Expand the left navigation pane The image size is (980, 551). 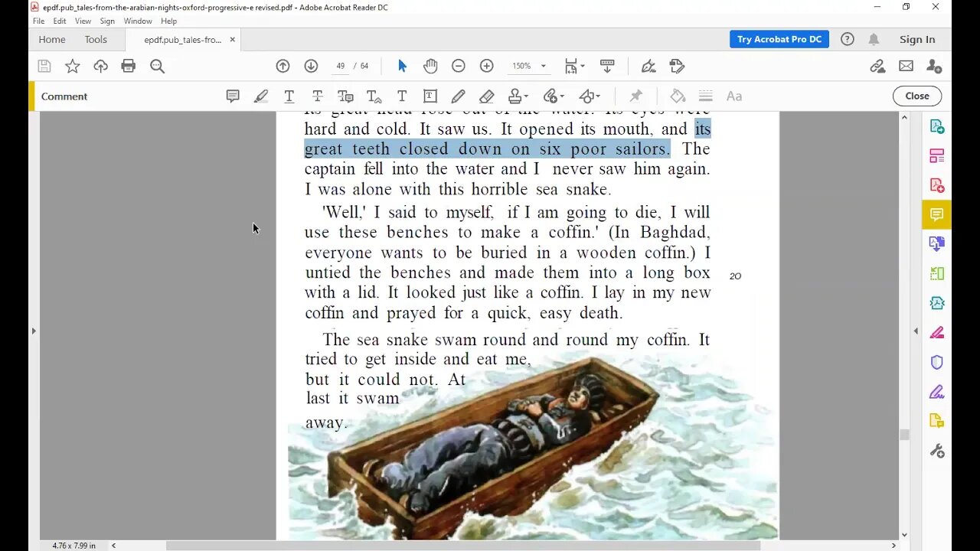click(33, 331)
